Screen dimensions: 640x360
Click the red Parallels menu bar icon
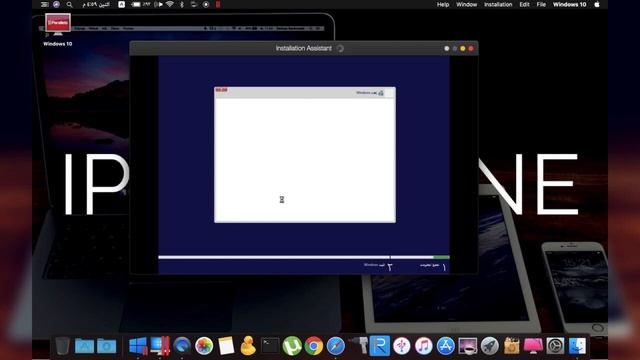coord(218,4)
